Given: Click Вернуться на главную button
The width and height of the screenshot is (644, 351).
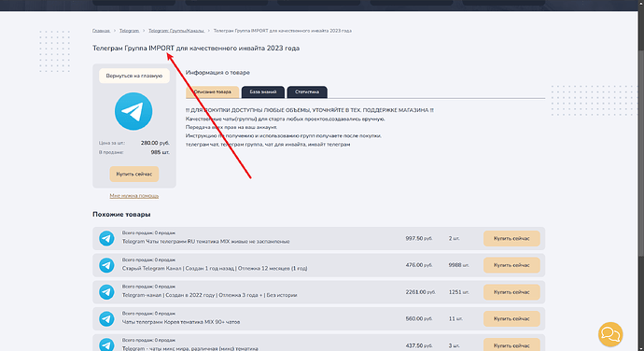Looking at the screenshot, I should pos(134,76).
